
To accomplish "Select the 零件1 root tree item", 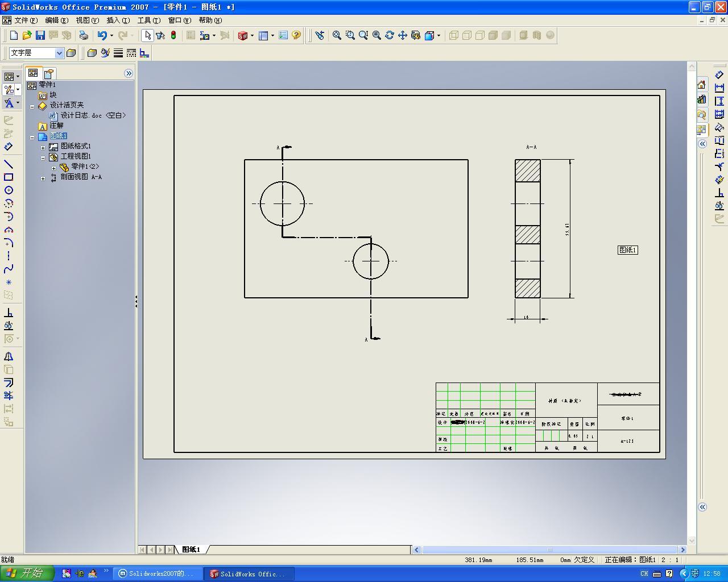I will click(42, 85).
